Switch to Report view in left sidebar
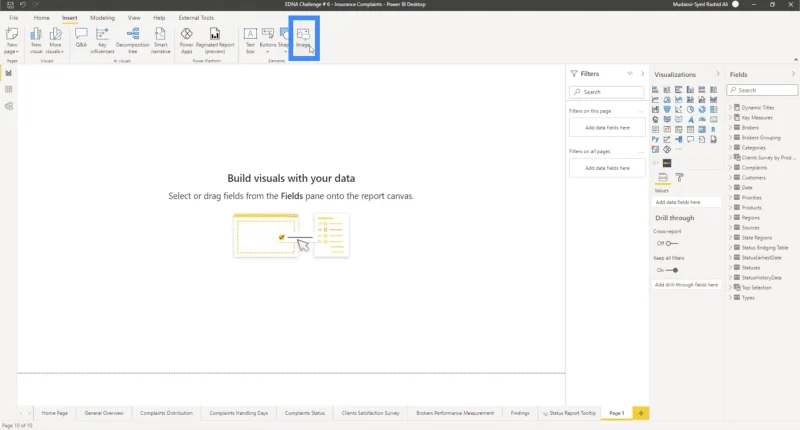The width and height of the screenshot is (800, 430). click(9, 73)
